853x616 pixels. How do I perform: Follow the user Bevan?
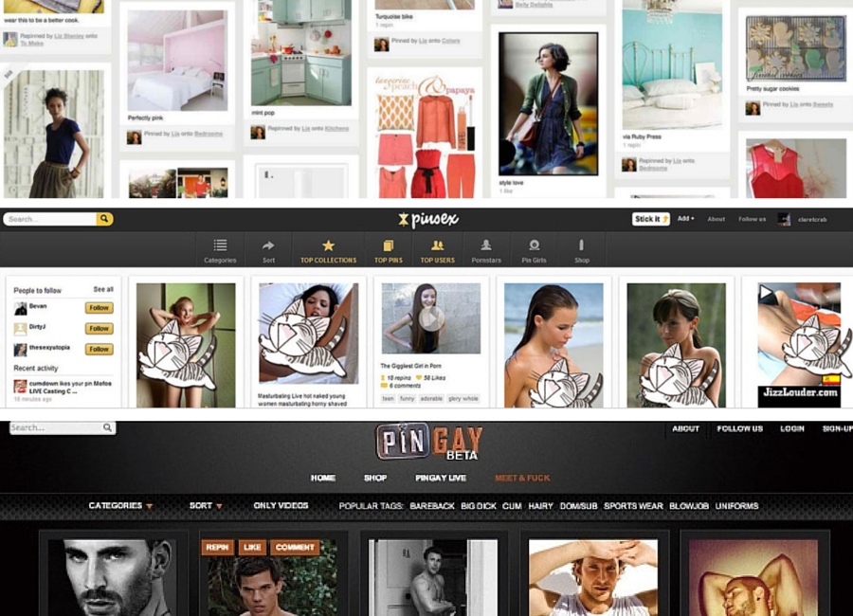point(99,308)
